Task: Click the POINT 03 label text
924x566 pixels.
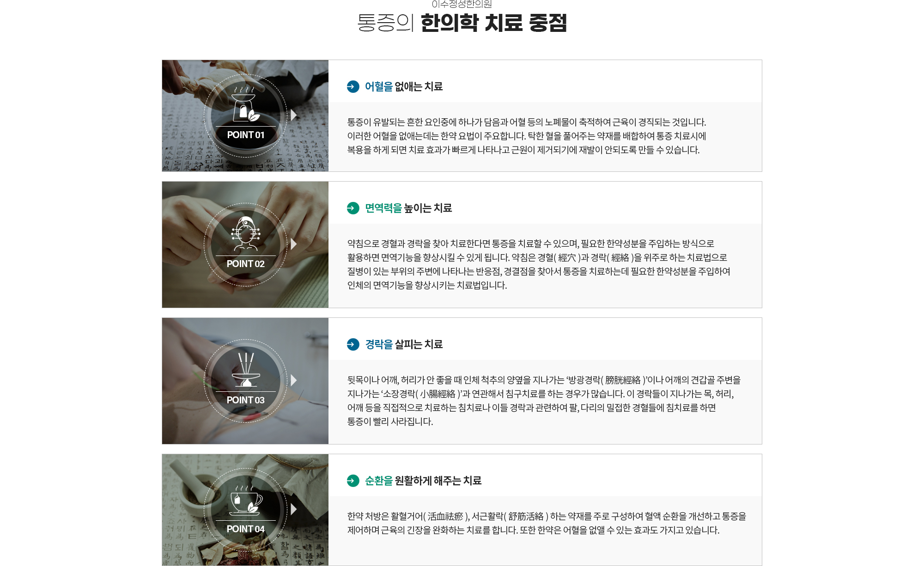Action: 245,400
